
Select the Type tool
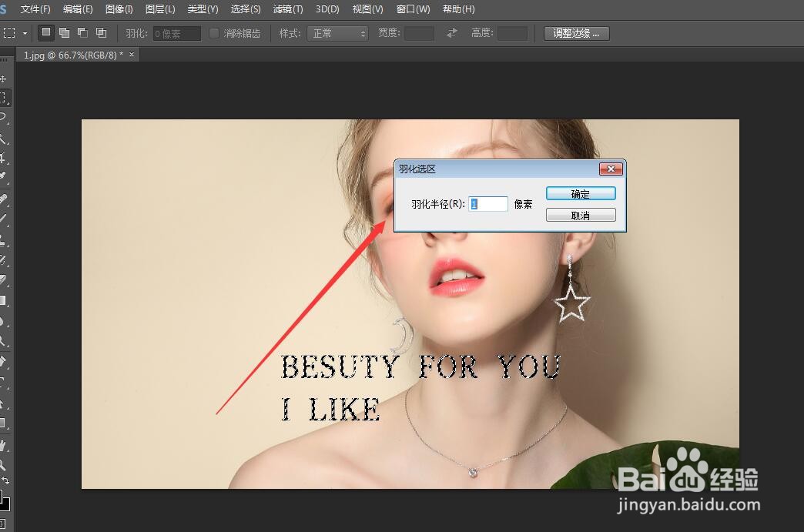point(3,383)
